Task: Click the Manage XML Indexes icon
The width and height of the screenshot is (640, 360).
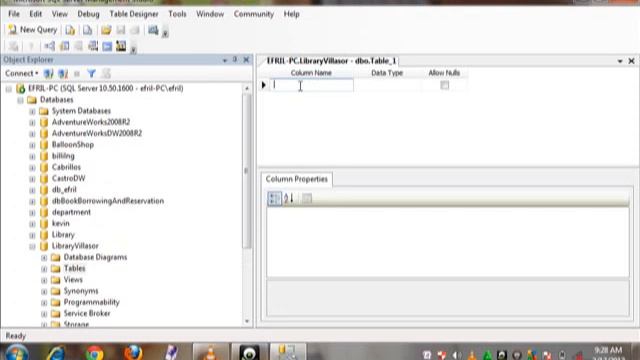Action: point(93,46)
